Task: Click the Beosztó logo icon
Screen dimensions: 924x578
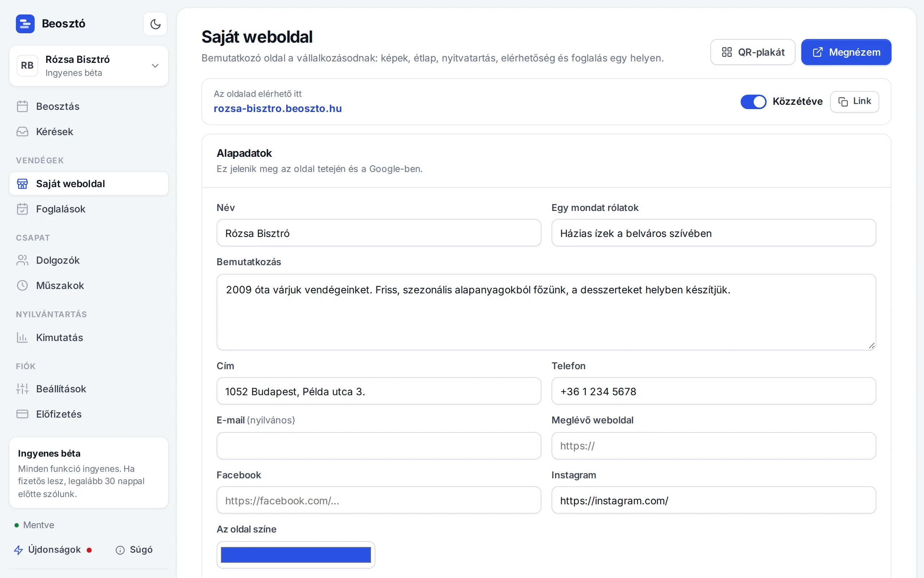Action: [25, 24]
